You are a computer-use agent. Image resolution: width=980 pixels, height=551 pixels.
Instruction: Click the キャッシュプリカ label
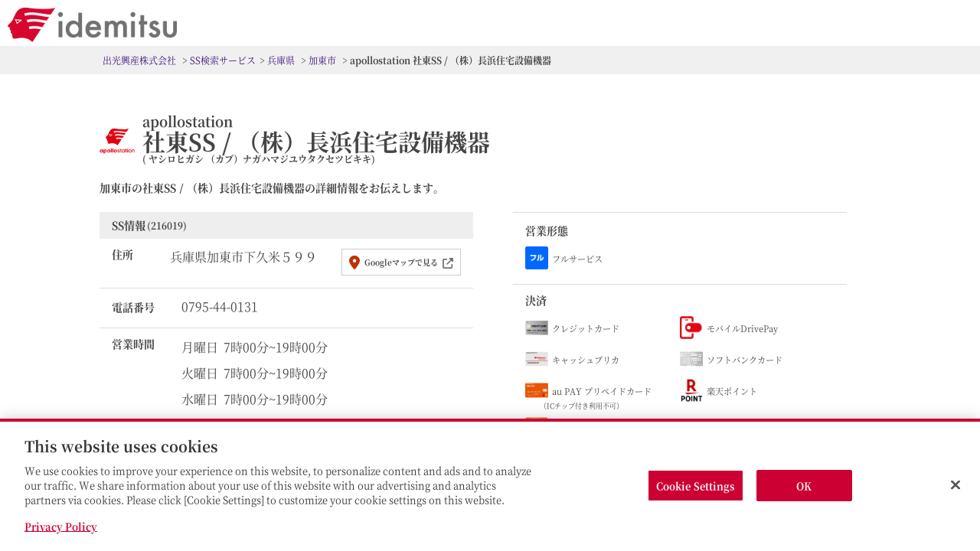(x=586, y=360)
